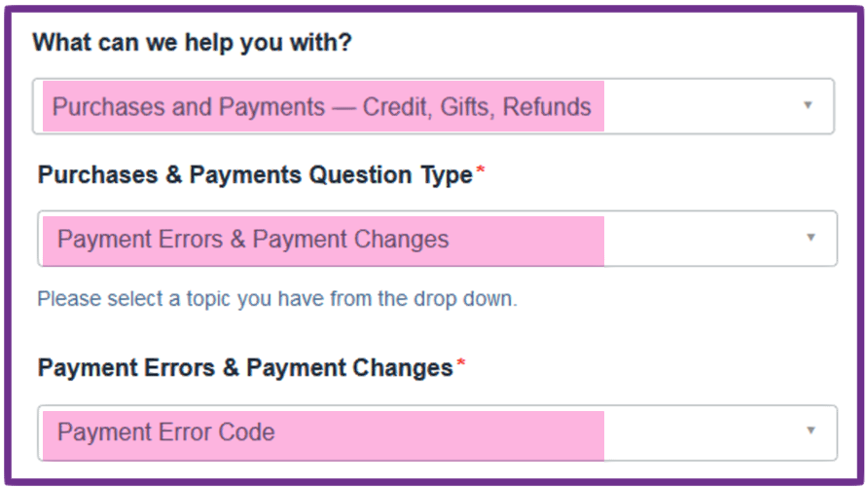This screenshot has width=868, height=488.
Task: Select the 'Payment Error Code' value text
Action: tap(165, 432)
